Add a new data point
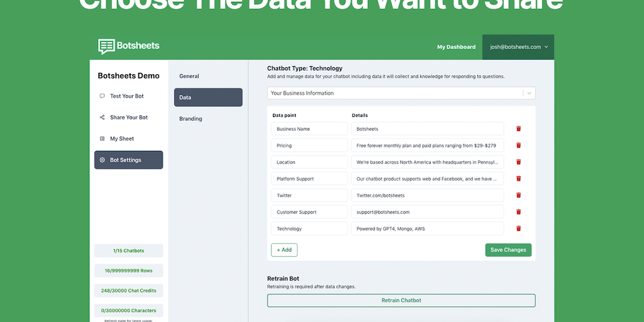This screenshot has height=322, width=644. [284, 250]
